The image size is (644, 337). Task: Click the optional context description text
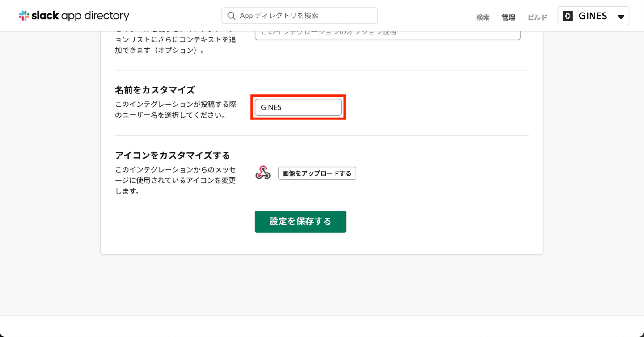pyautogui.click(x=175, y=45)
